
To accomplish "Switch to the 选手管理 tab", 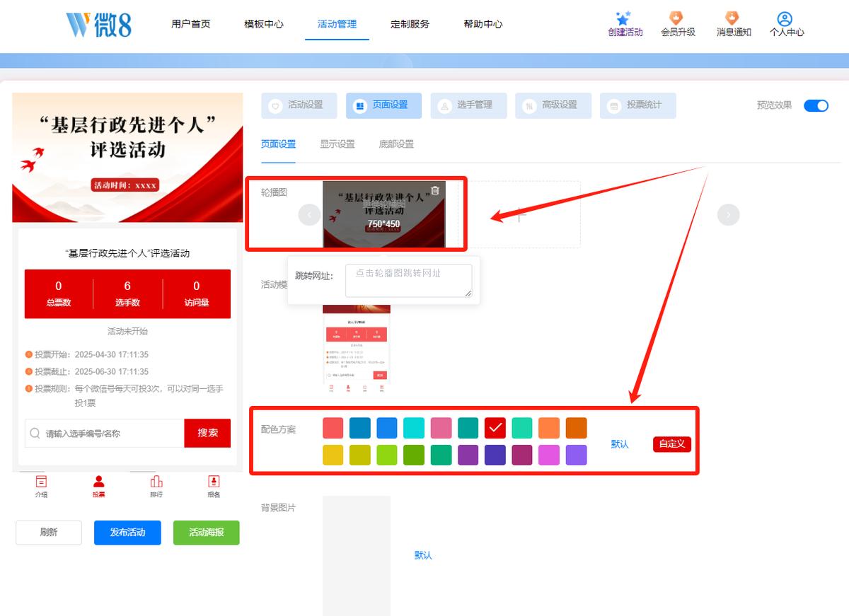I will click(x=468, y=105).
